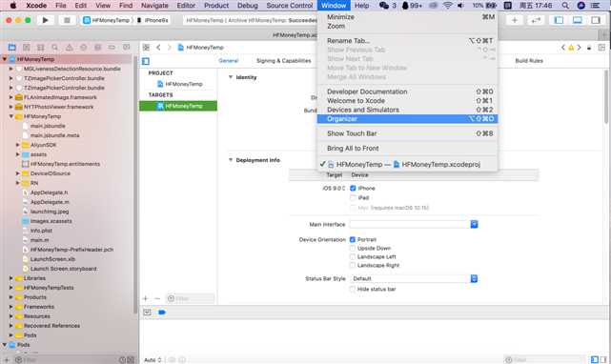Click the add target plus button
Screen dimensions: 611x364
click(146, 299)
